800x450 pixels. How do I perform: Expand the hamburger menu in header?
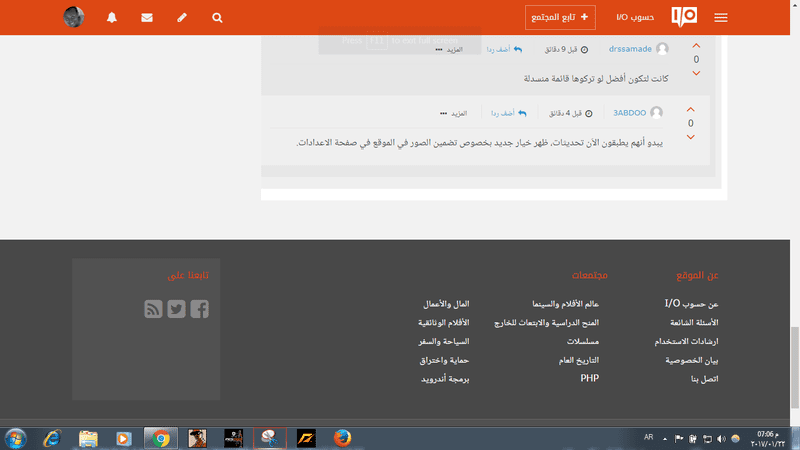point(721,18)
